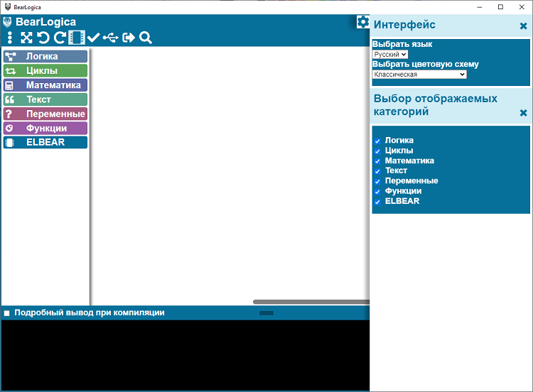The width and height of the screenshot is (533, 392).
Task: Uncheck the Циклы category checkbox
Action: pyautogui.click(x=377, y=151)
